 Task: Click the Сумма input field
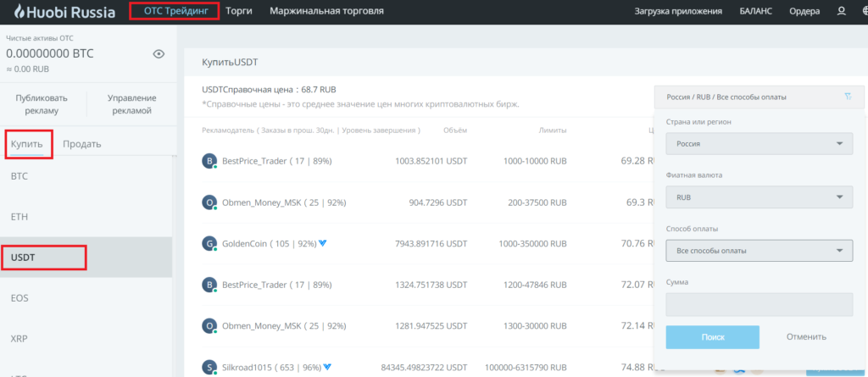[x=759, y=304]
